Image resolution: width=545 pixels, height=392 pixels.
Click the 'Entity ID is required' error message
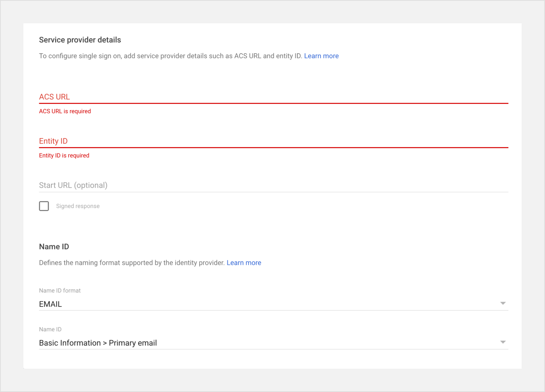64,156
